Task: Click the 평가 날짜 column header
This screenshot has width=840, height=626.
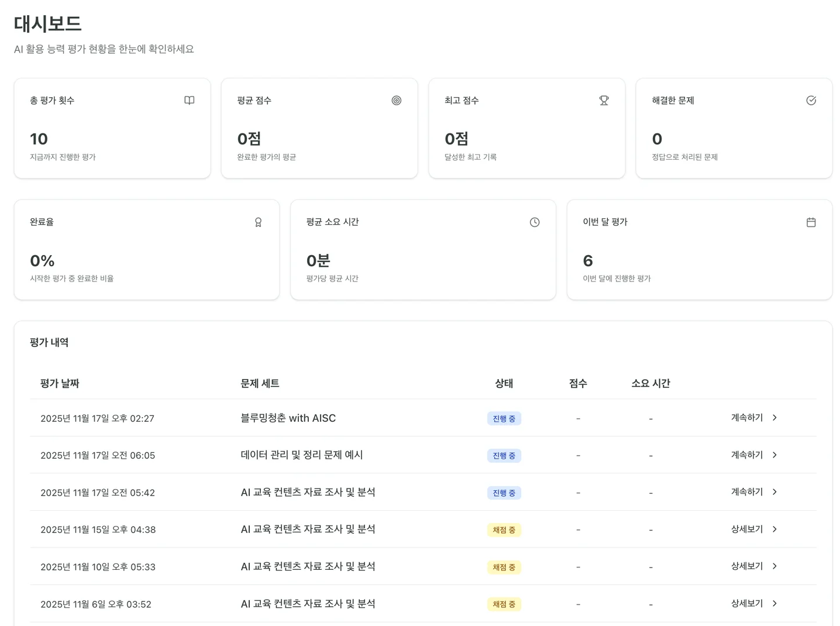Action: (59, 383)
